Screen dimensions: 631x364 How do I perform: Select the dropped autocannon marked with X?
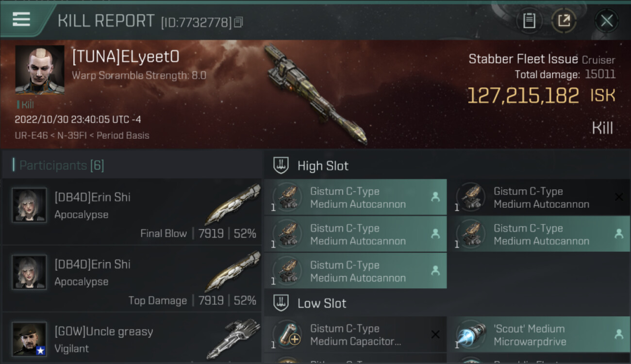[539, 198]
